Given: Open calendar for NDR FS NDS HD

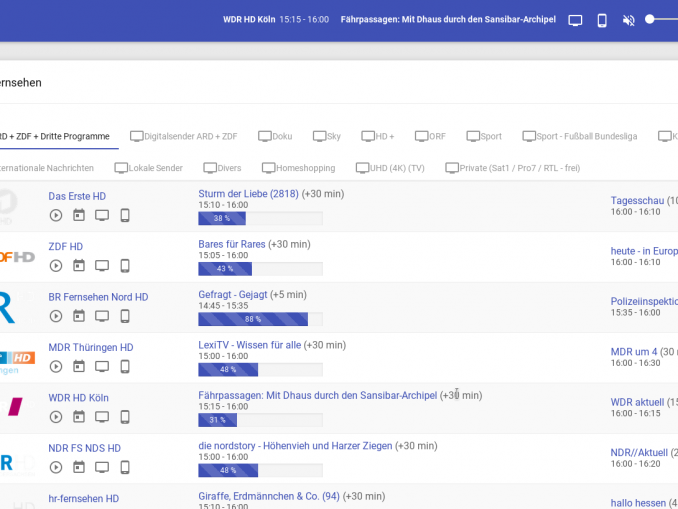Looking at the screenshot, I should tap(79, 467).
